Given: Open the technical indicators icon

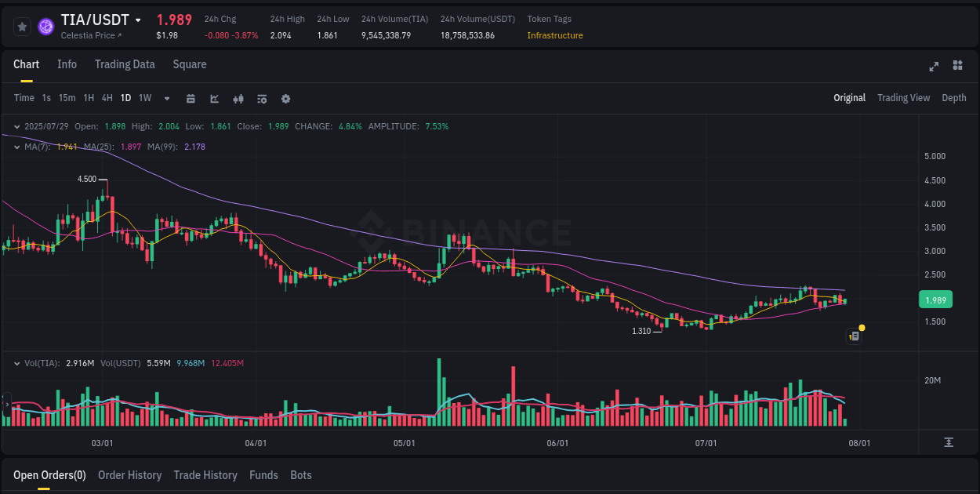Looking at the screenshot, I should [x=238, y=98].
